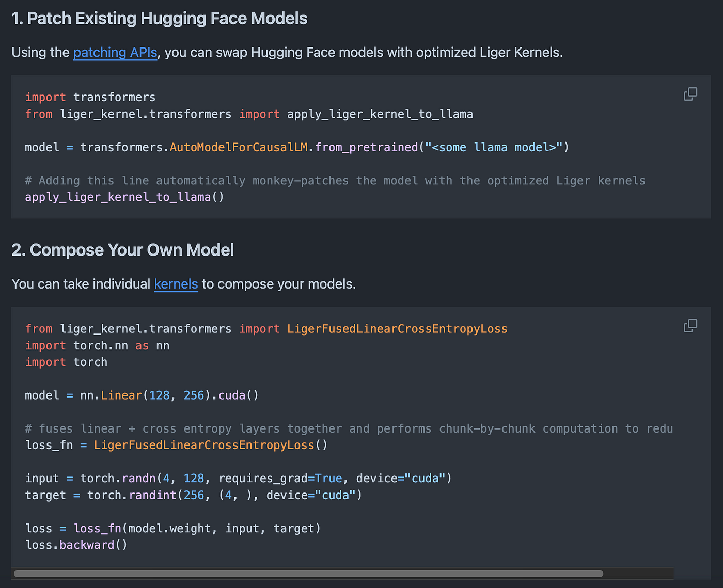Click the 'loss = loss_fn(model.weight...' line
The height and width of the screenshot is (588, 723).
coord(173,529)
